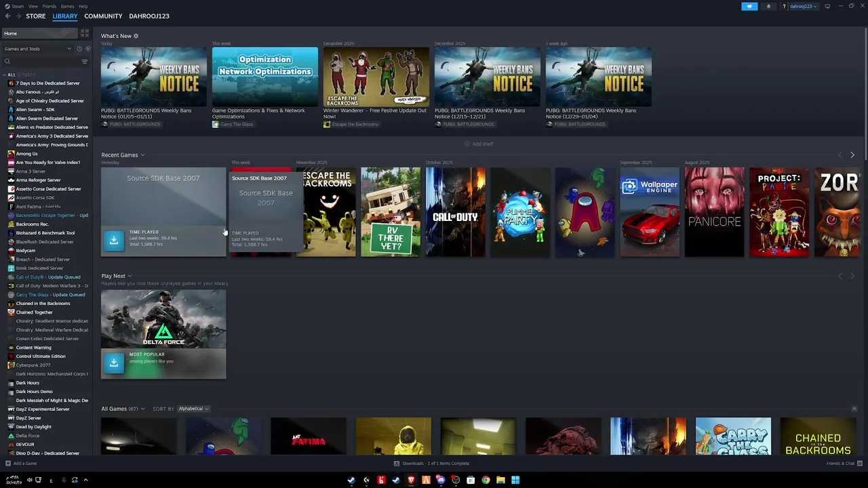Click the Home button in sidebar

39,33
